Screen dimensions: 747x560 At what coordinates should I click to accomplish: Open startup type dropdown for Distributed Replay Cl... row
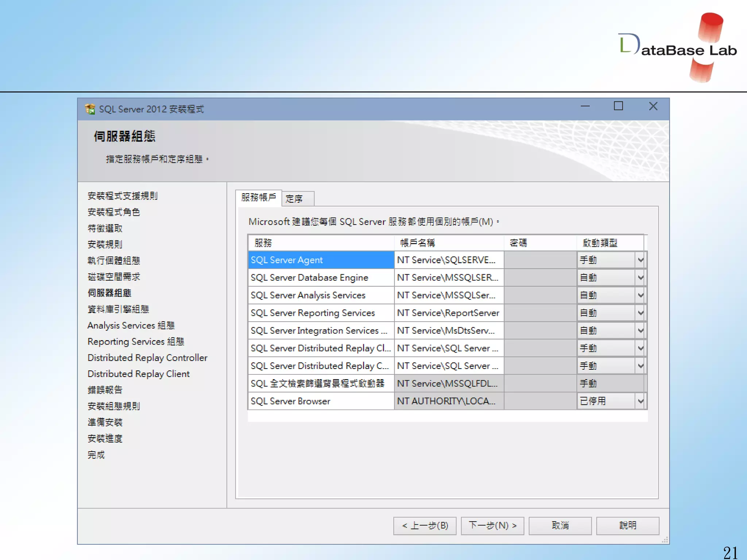pyautogui.click(x=640, y=348)
